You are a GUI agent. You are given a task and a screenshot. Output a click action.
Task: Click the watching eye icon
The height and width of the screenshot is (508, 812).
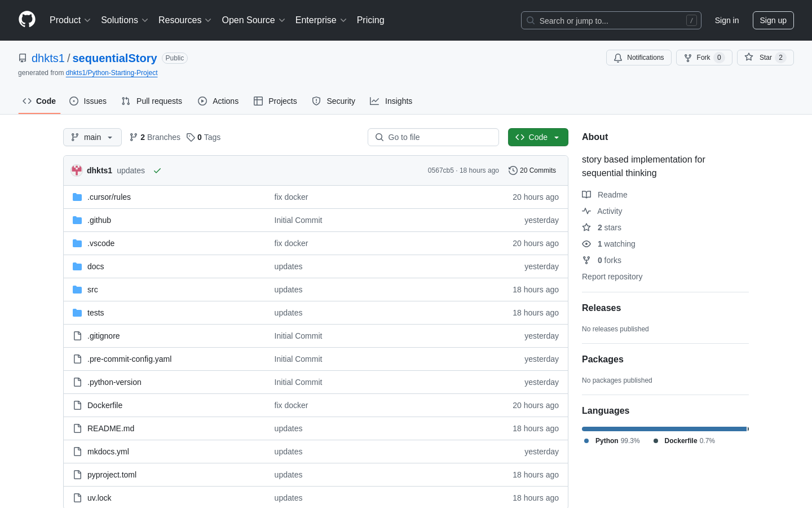point(586,244)
